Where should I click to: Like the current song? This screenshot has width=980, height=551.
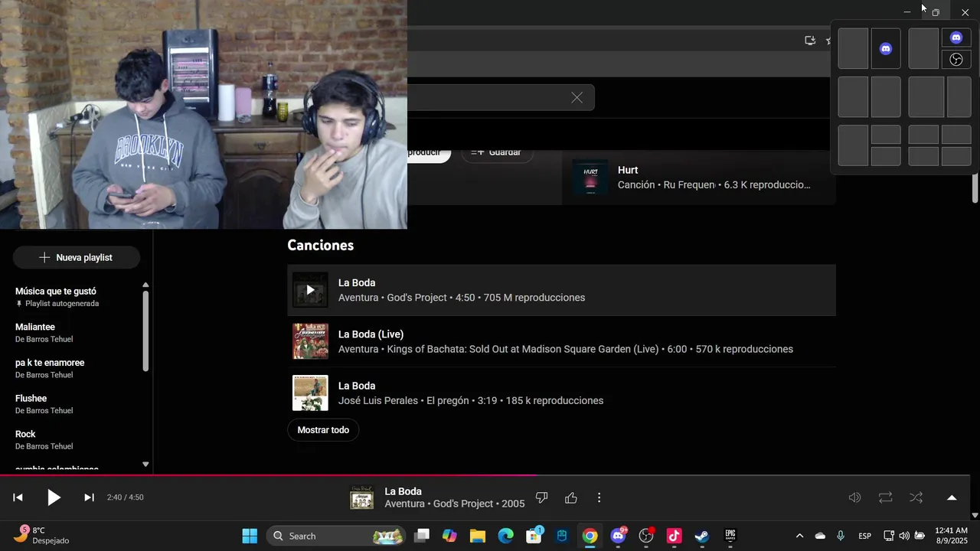point(571,497)
